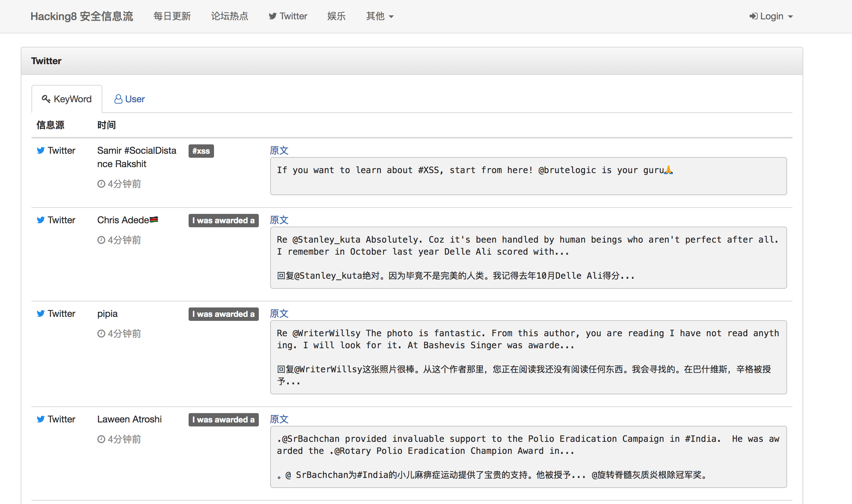Viewport: 852px width, 504px height.
Task: Go to 论坛热点 in the navbar
Action: [230, 16]
